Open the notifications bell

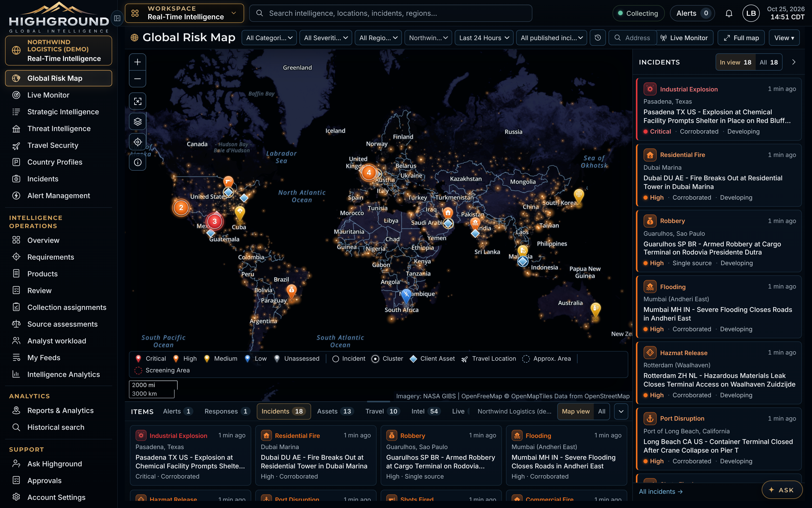coord(729,13)
